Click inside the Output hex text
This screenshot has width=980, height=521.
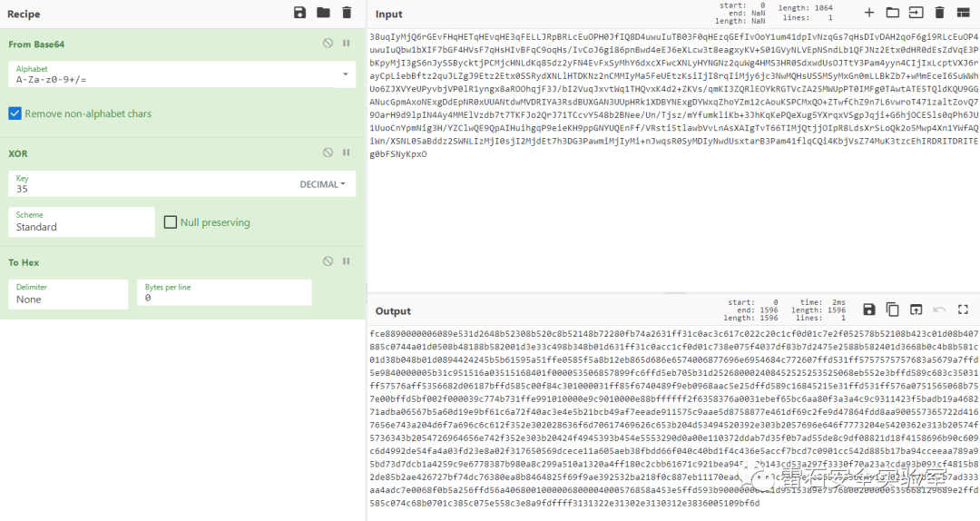tap(673, 418)
